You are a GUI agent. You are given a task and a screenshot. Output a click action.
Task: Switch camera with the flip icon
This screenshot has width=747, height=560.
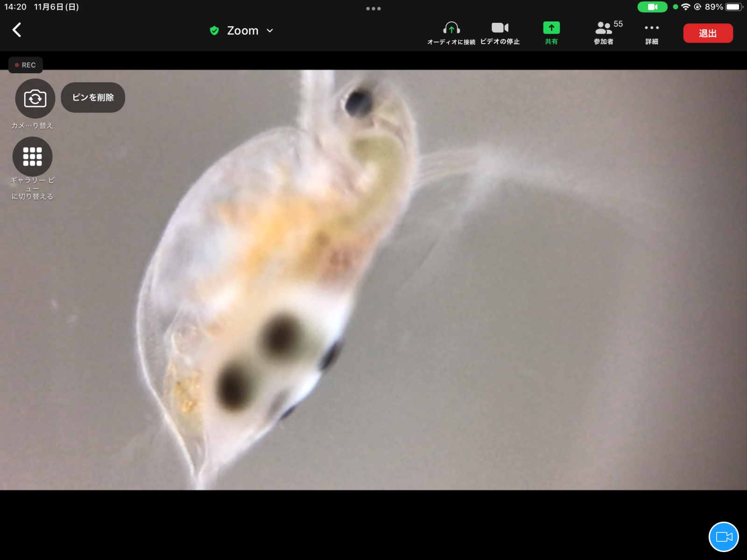point(35,98)
